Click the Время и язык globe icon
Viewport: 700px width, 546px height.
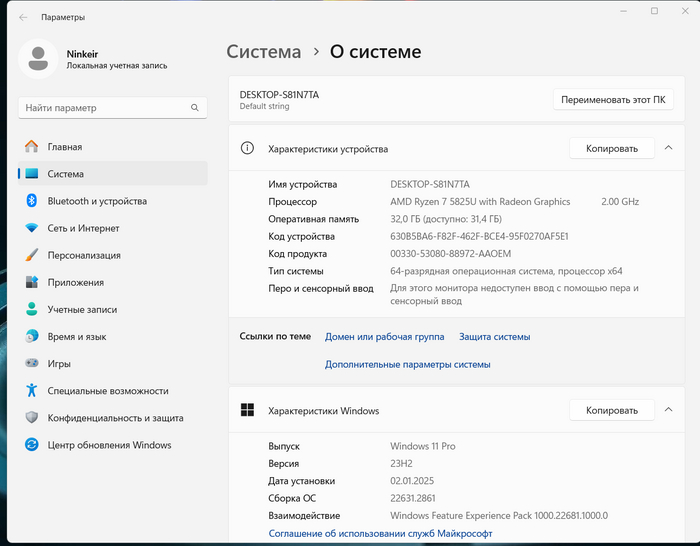32,337
